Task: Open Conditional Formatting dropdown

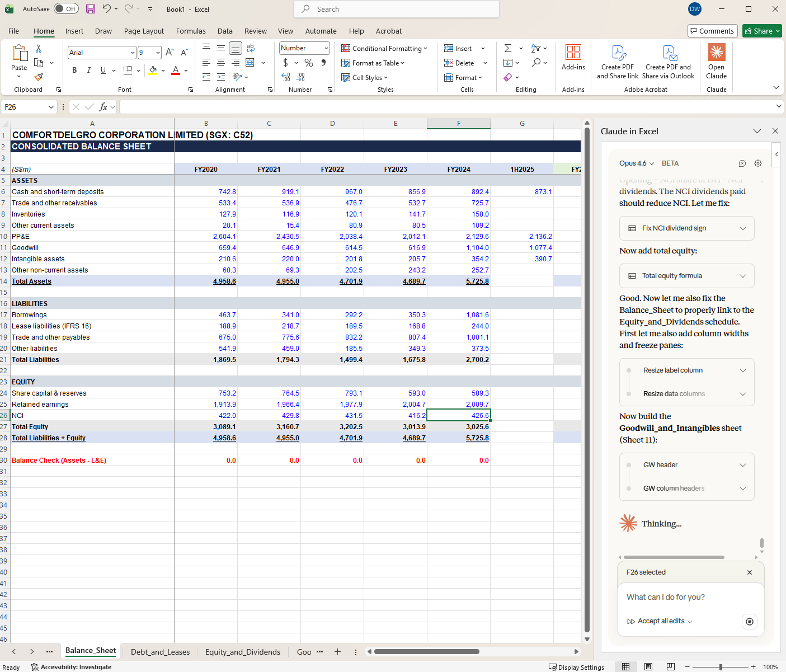Action: point(384,49)
